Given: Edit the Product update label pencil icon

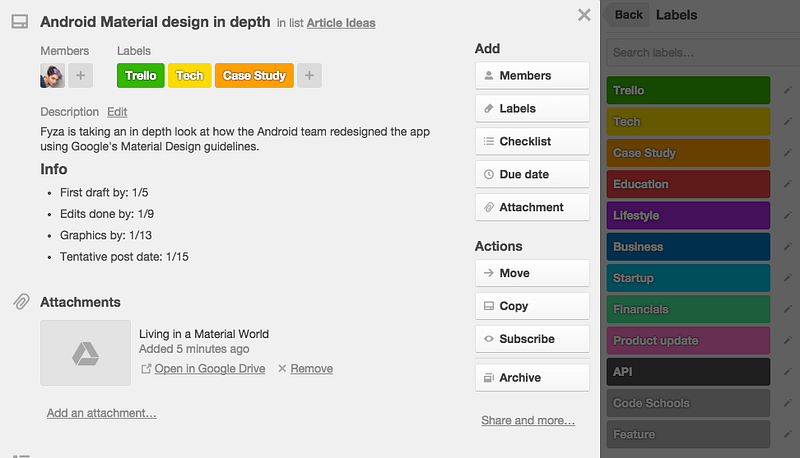Looking at the screenshot, I should 788,340.
